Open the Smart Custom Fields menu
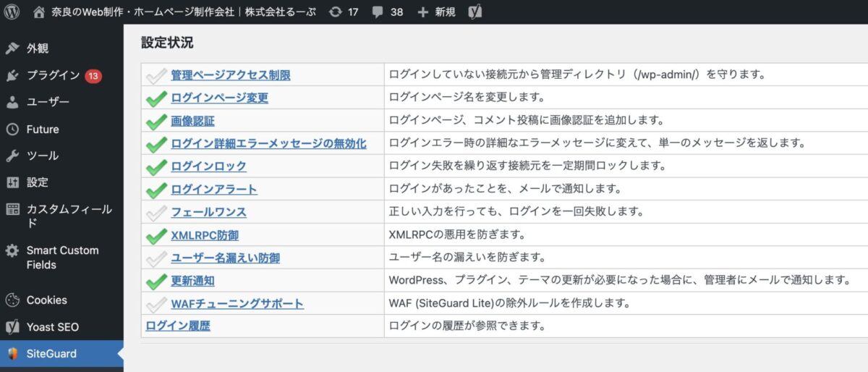This screenshot has width=868, height=372. [x=61, y=258]
